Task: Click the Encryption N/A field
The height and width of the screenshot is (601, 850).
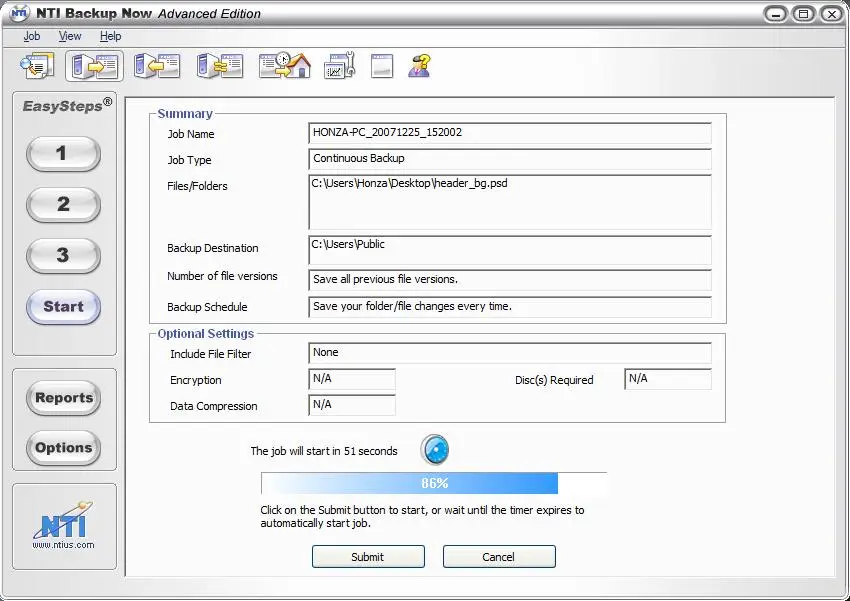Action: (x=352, y=379)
